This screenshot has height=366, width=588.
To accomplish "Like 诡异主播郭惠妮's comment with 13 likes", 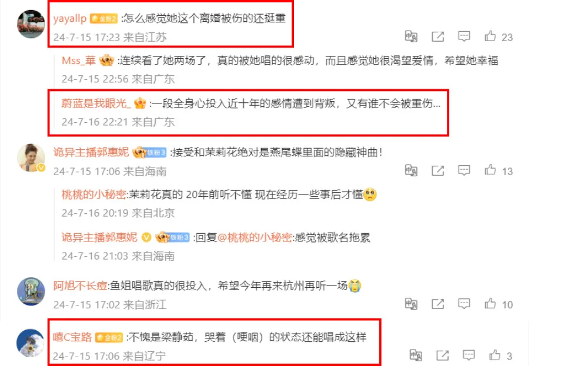I will [x=490, y=170].
